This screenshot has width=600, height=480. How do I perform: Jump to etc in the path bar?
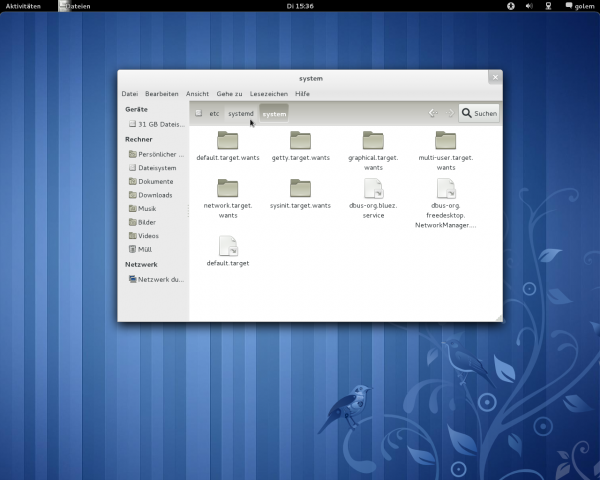[x=214, y=113]
